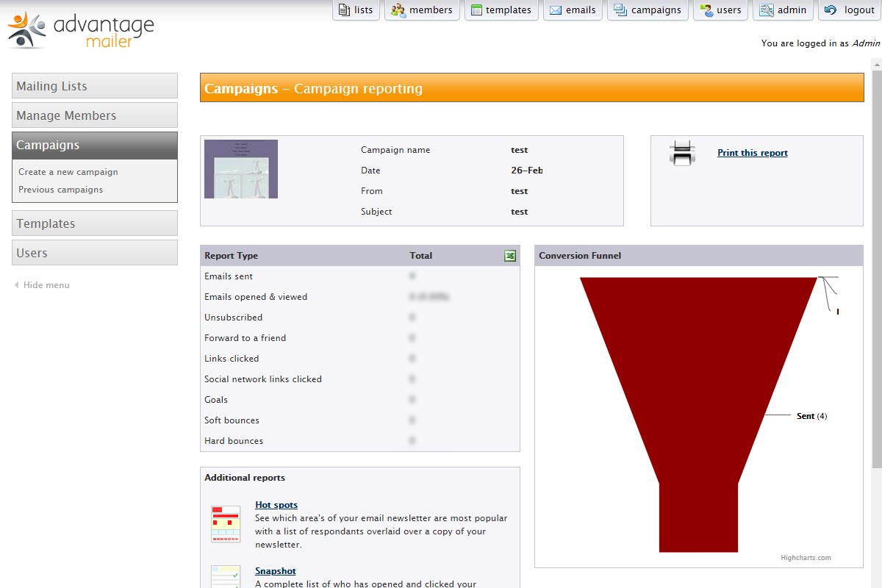Select the emails top navigation tab
The image size is (882, 588).
coord(573,10)
